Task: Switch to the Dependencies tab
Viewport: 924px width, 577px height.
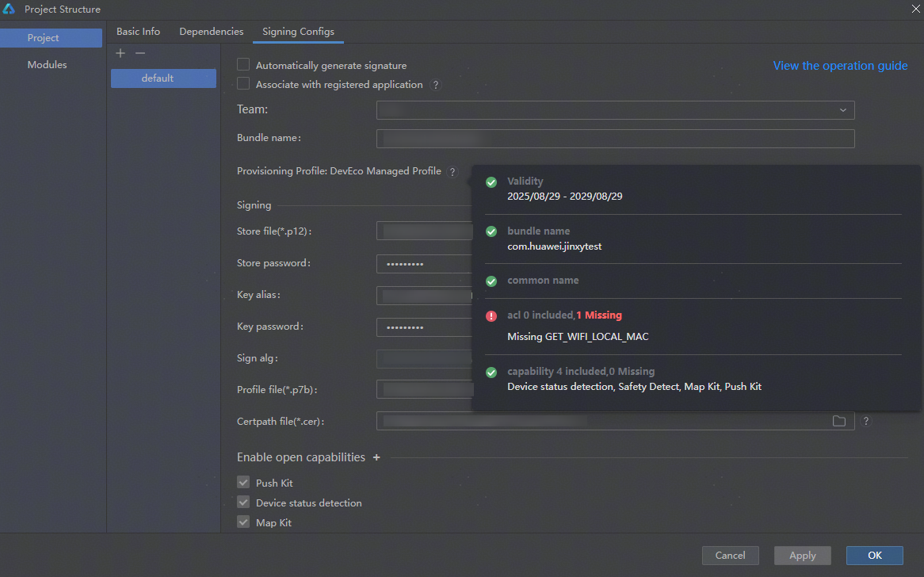Action: point(212,32)
